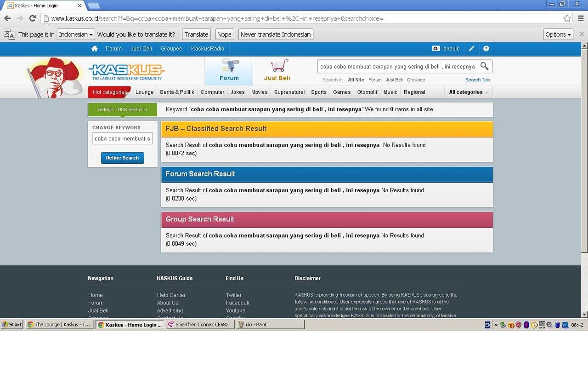Open the Kaskus home icon in top bar
Image resolution: width=588 pixels, height=390 pixels.
pyautogui.click(x=94, y=48)
